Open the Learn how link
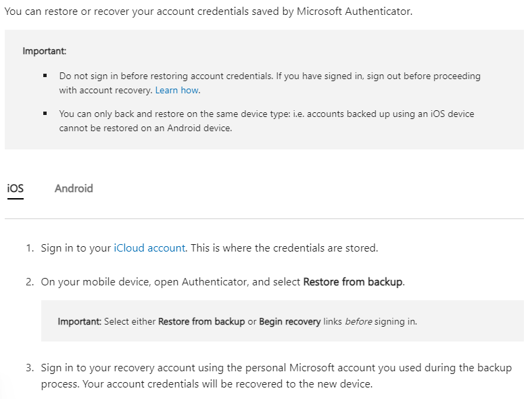 click(x=177, y=90)
